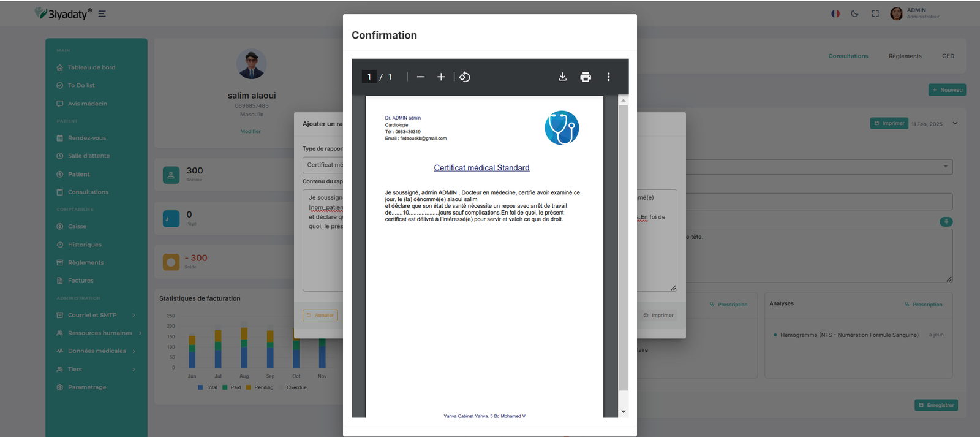Print the PDF using printer icon
The width and height of the screenshot is (980, 437).
pos(586,77)
